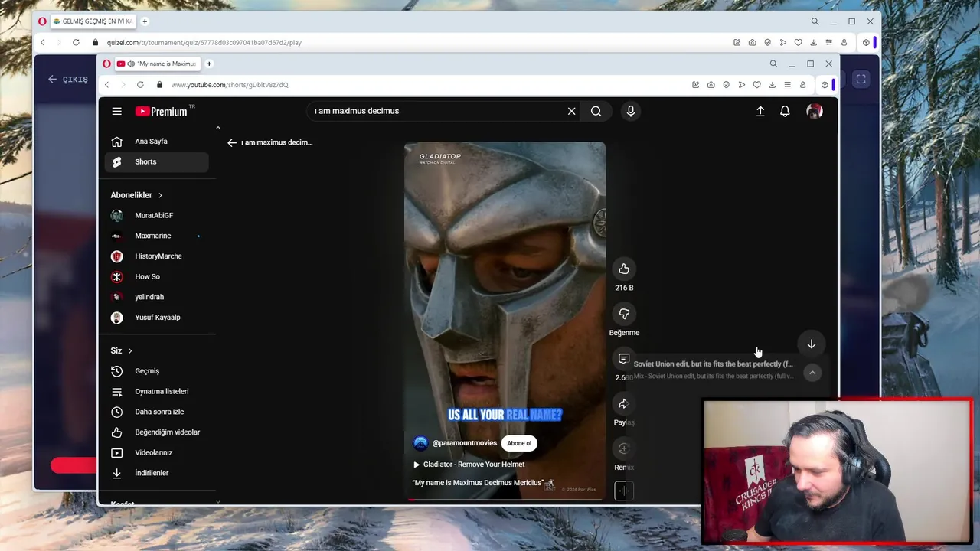Image resolution: width=980 pixels, height=551 pixels.
Task: Click the Short's red progress bar
Action: click(505, 500)
